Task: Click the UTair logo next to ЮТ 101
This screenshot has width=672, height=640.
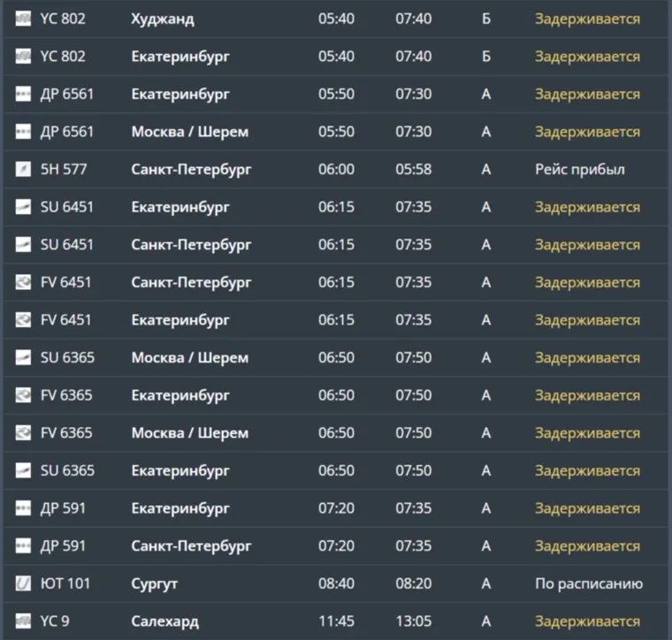Action: pos(23,583)
